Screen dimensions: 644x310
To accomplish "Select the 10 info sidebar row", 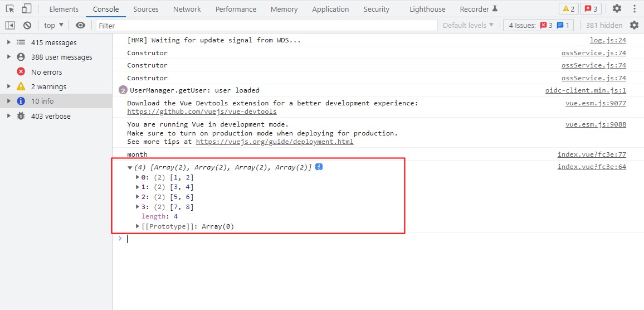I will (x=56, y=101).
